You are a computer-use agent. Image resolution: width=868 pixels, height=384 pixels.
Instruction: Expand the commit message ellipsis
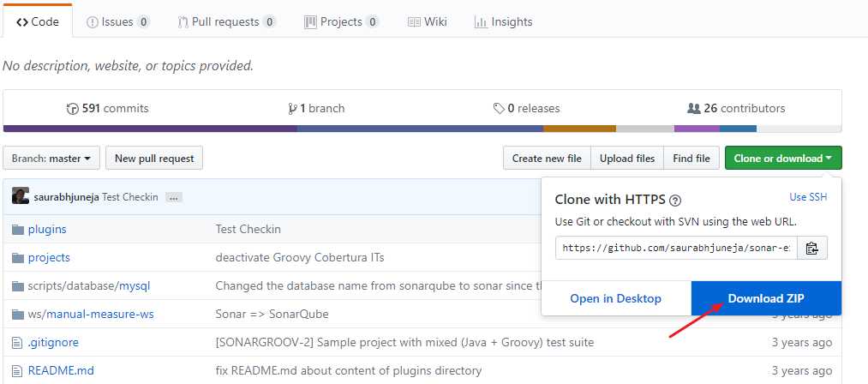pyautogui.click(x=174, y=197)
